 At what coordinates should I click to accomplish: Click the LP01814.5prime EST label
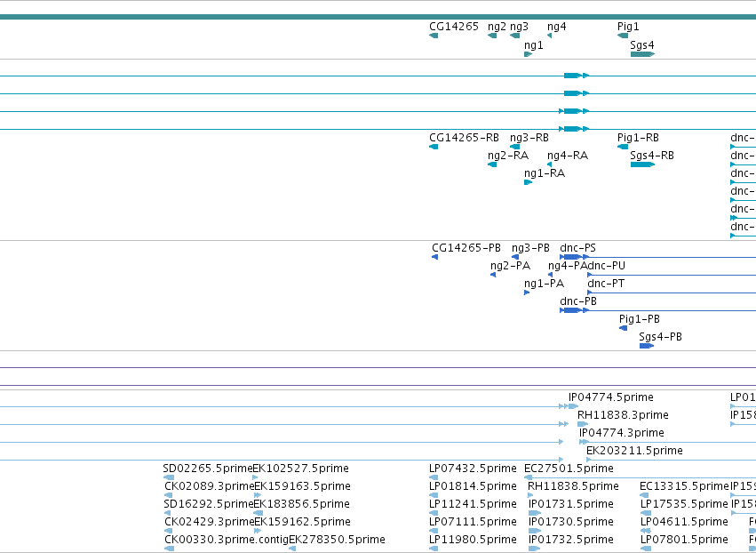[x=473, y=486]
